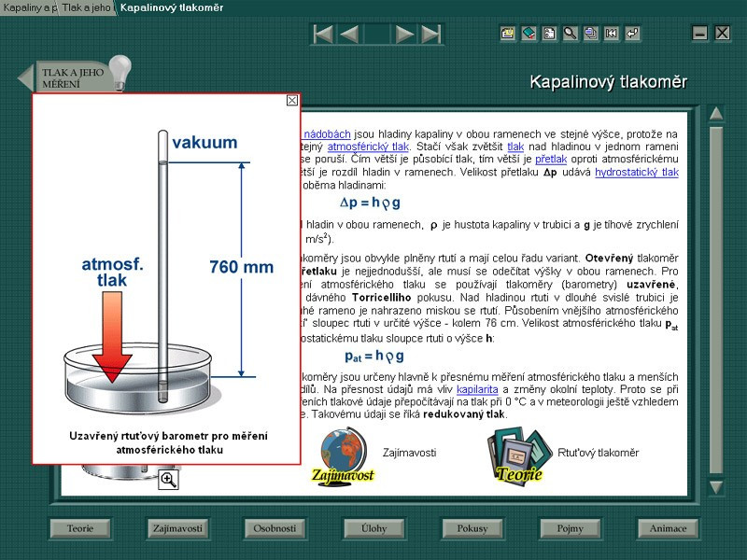
Task: Click the Zajímavosti text label beside globe
Action: click(x=409, y=453)
